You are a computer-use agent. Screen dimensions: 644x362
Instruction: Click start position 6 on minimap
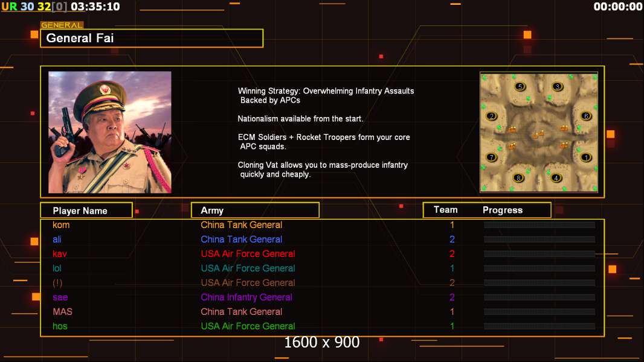[x=586, y=116]
